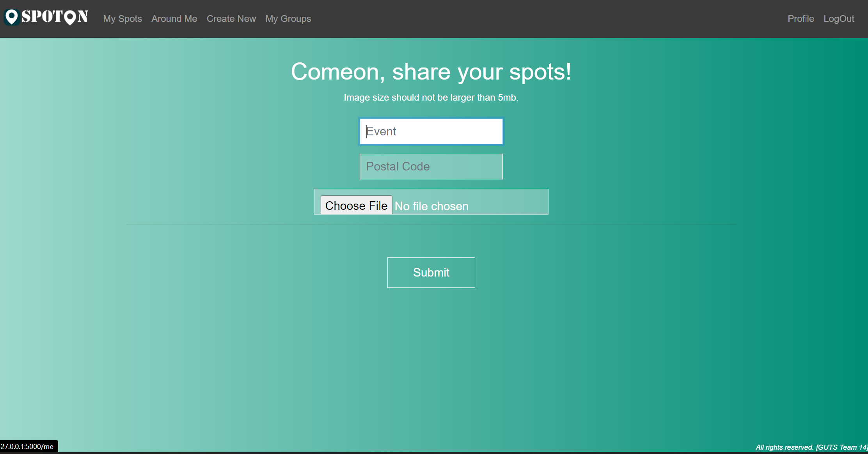Click the image size warning text
The width and height of the screenshot is (868, 454).
tap(431, 98)
